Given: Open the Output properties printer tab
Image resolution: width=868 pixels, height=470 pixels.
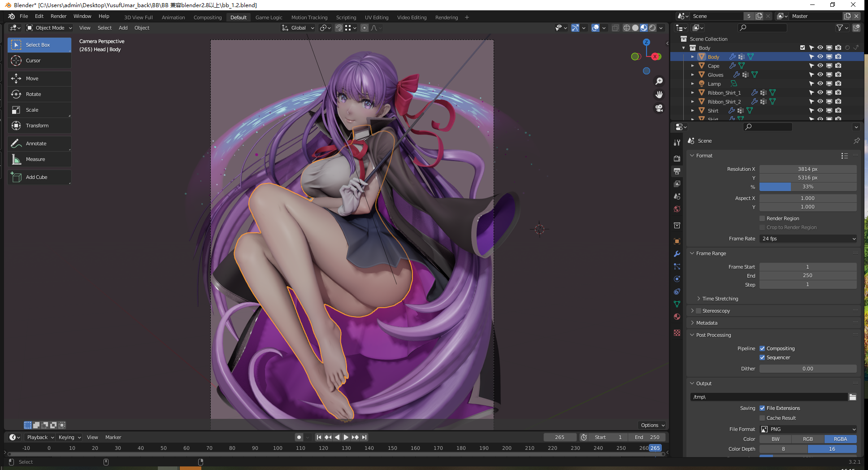Looking at the screenshot, I should (x=677, y=171).
